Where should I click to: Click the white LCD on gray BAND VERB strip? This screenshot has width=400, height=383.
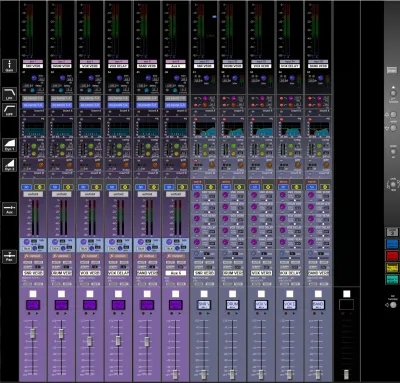(x=318, y=305)
